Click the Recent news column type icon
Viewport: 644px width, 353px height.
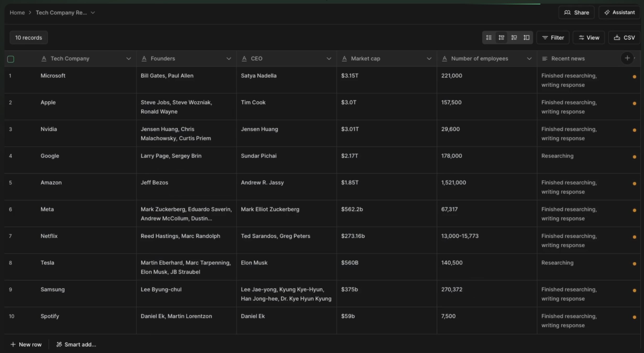coord(545,59)
